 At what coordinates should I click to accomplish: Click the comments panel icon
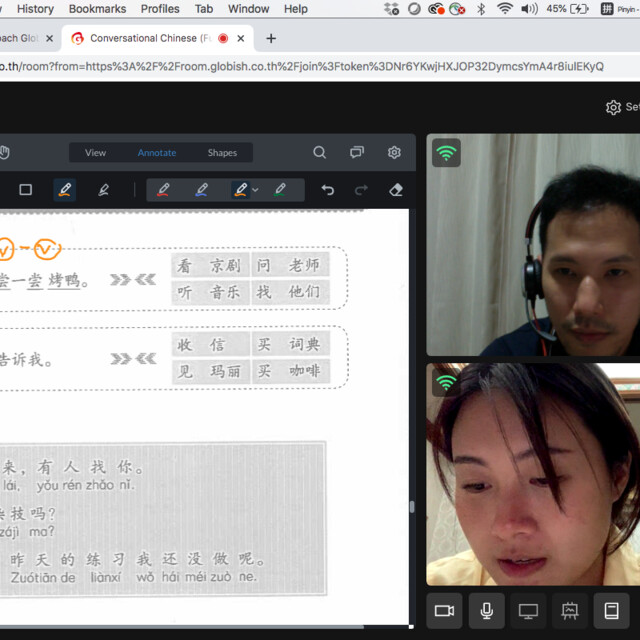[x=357, y=152]
